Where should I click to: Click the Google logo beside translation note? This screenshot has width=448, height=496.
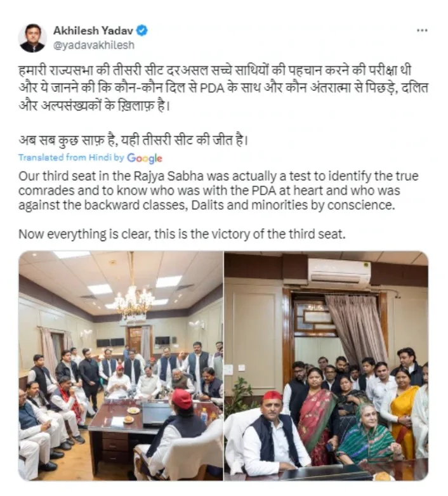click(145, 158)
